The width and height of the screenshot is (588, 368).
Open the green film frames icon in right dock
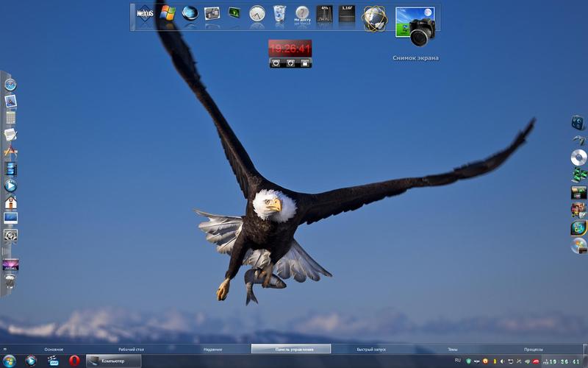(578, 175)
